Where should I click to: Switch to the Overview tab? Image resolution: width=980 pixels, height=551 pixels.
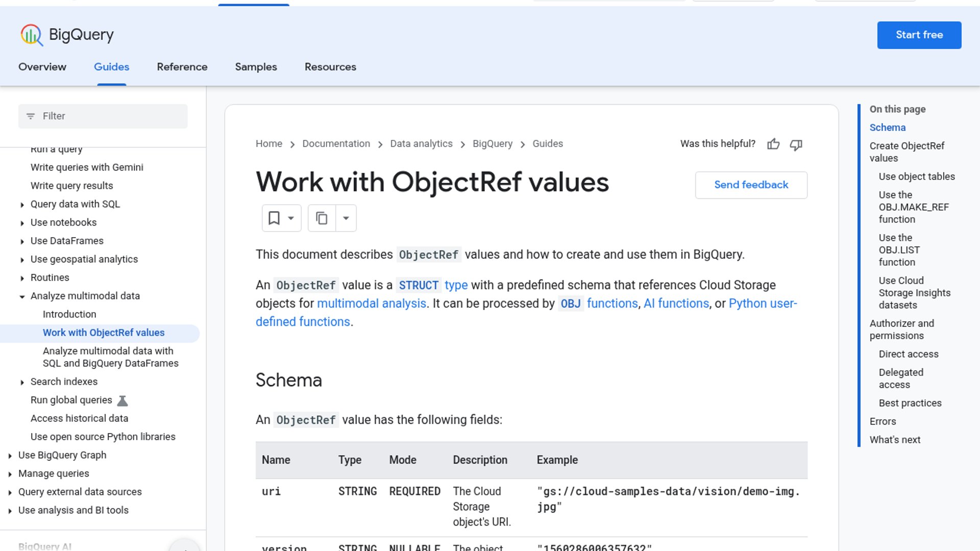click(x=42, y=67)
